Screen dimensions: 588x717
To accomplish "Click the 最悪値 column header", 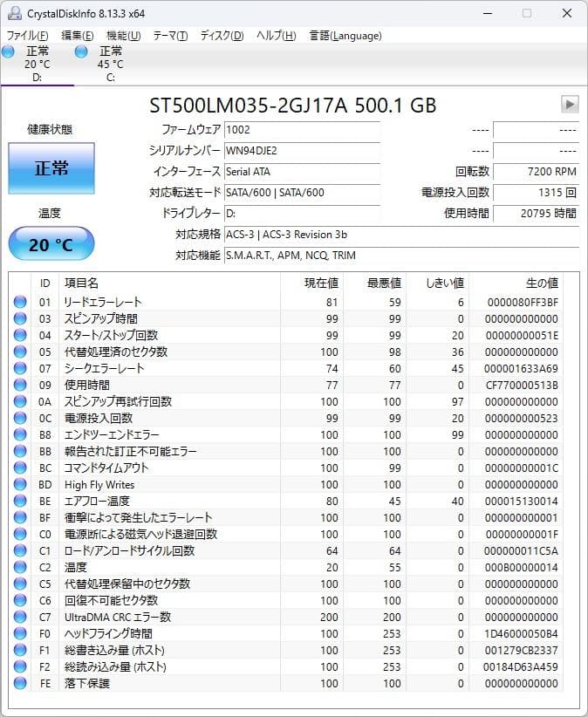I will pyautogui.click(x=375, y=283).
